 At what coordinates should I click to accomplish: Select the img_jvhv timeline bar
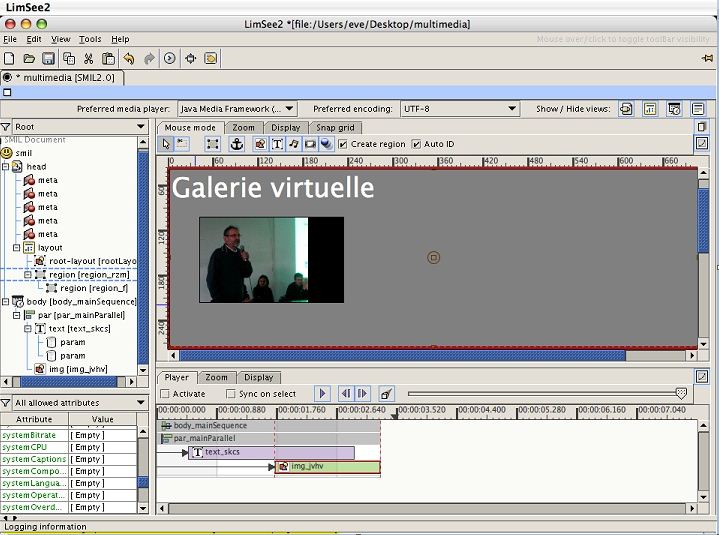[x=327, y=467]
